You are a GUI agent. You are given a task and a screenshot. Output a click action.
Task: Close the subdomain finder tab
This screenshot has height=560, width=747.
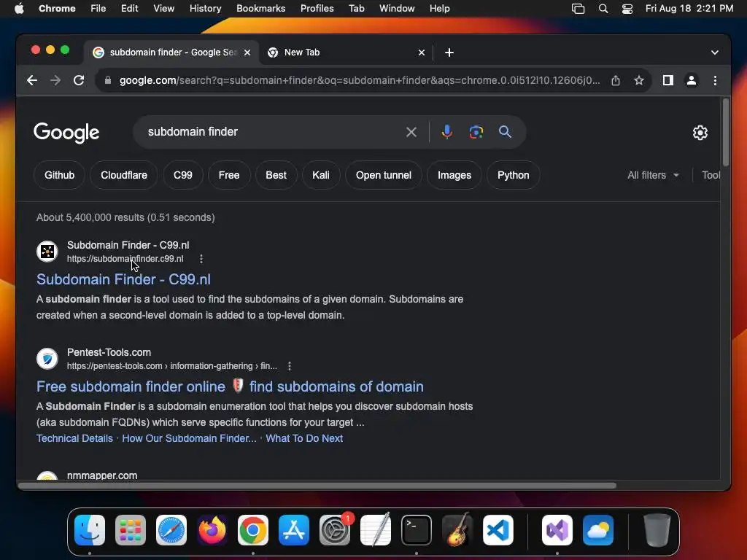[247, 52]
